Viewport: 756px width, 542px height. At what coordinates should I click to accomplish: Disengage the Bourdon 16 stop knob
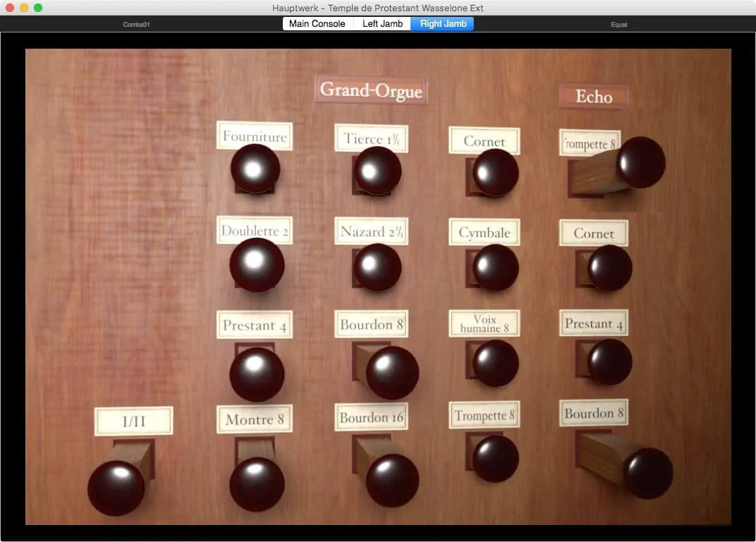(x=392, y=480)
